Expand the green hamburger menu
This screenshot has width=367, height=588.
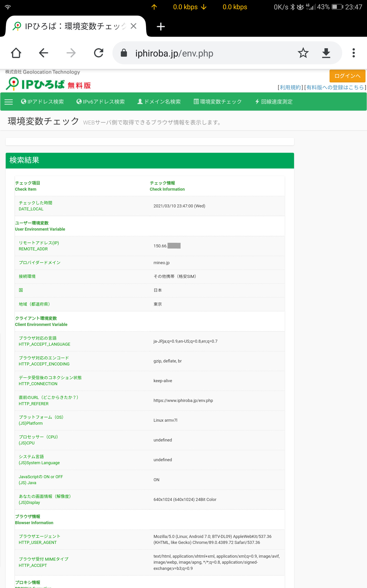click(x=9, y=102)
